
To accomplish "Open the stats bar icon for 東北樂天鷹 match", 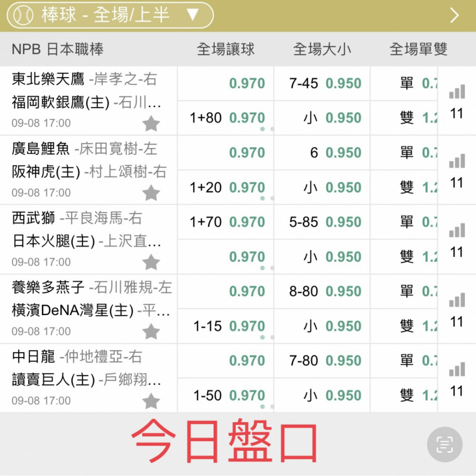I will (x=457, y=91).
